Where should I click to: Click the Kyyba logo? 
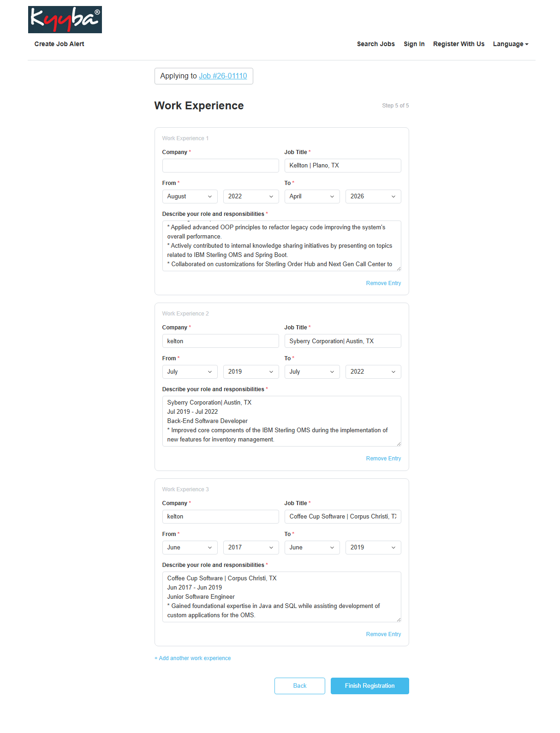65,19
